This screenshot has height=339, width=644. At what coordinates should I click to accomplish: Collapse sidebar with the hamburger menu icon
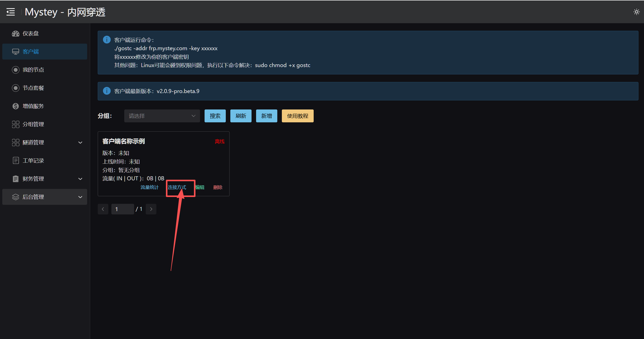(11, 12)
